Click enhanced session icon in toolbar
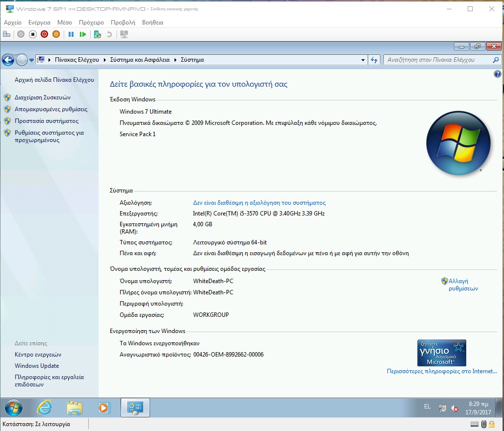Screen dimensions: 504x431 point(124,34)
